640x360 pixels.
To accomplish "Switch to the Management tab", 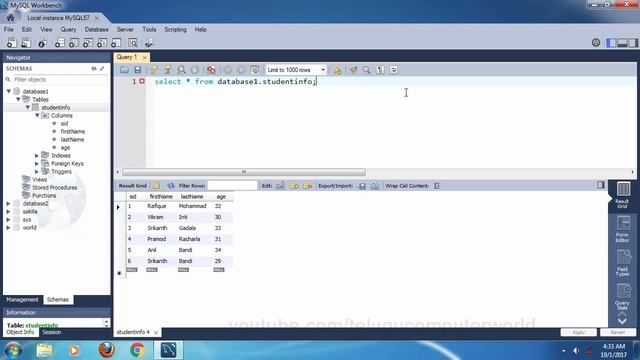I will pyautogui.click(x=22, y=300).
